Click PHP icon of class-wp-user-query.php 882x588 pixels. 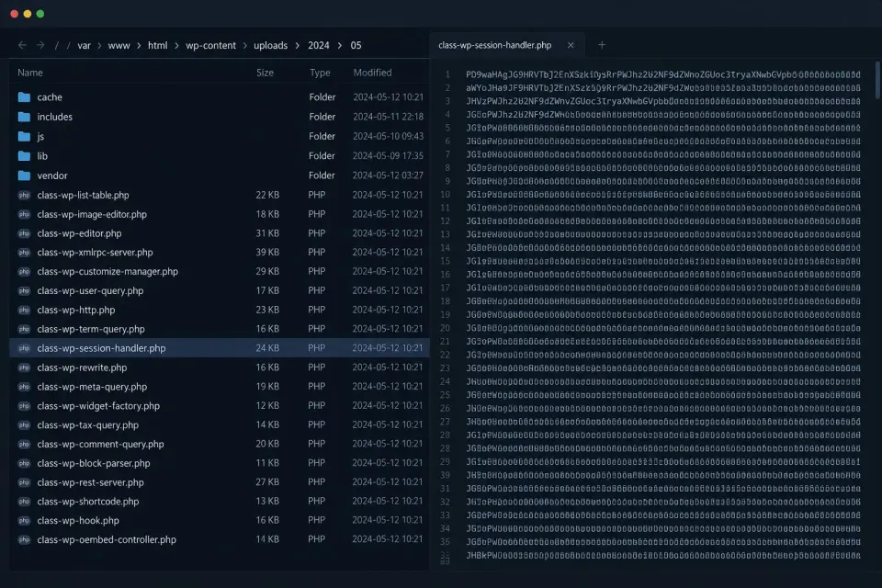pos(24,291)
